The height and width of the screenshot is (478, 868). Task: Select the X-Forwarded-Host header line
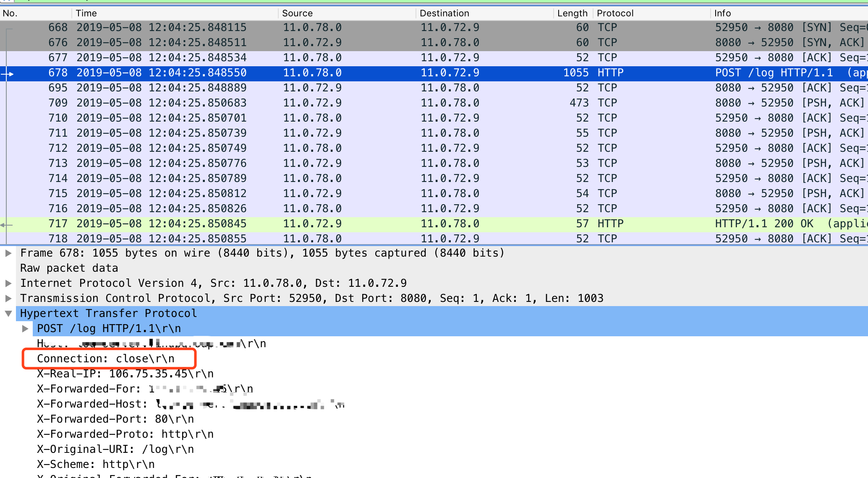(191, 404)
